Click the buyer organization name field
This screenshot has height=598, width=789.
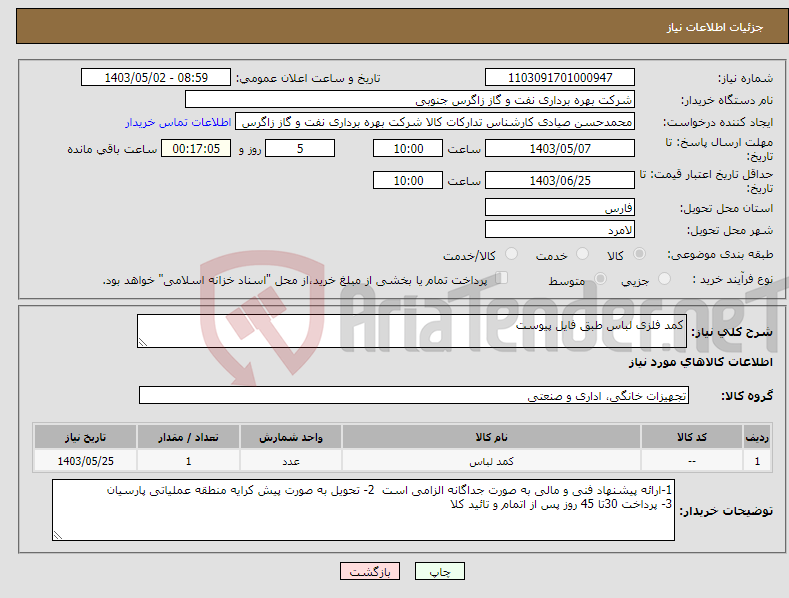click(x=410, y=100)
